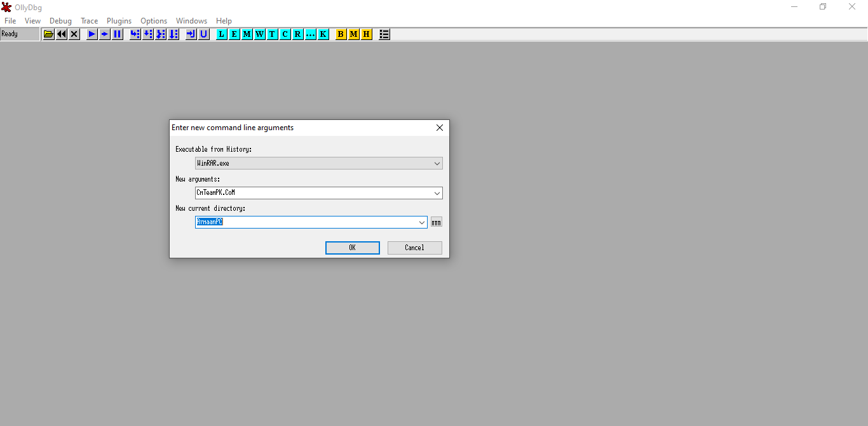Open the Options menu
This screenshot has height=426, width=868.
(154, 21)
